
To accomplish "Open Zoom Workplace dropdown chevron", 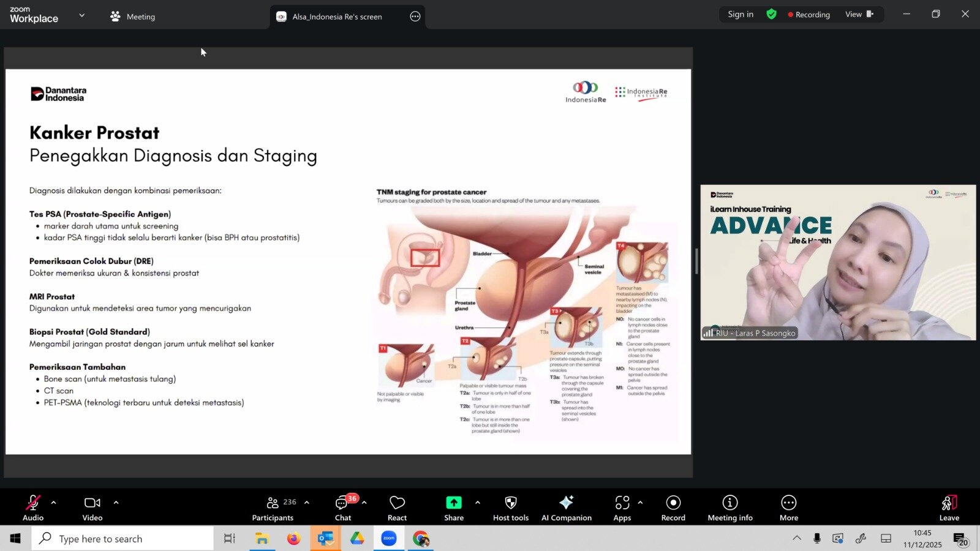I will pyautogui.click(x=82, y=15).
